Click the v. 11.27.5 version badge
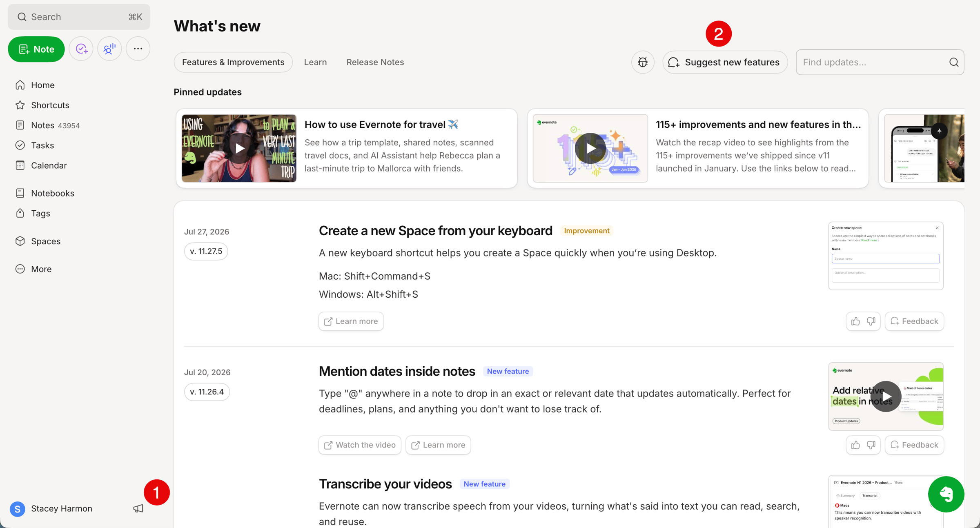This screenshot has height=528, width=980. 206,251
